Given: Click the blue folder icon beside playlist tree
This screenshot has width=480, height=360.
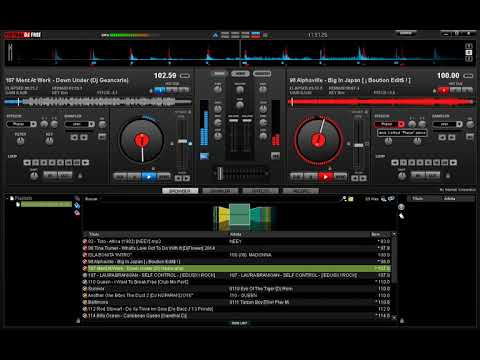Looking at the screenshot, I should tap(77, 206).
